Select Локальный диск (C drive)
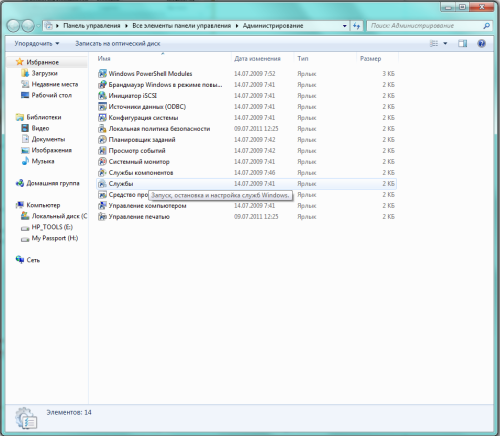The image size is (500, 436). point(59,216)
